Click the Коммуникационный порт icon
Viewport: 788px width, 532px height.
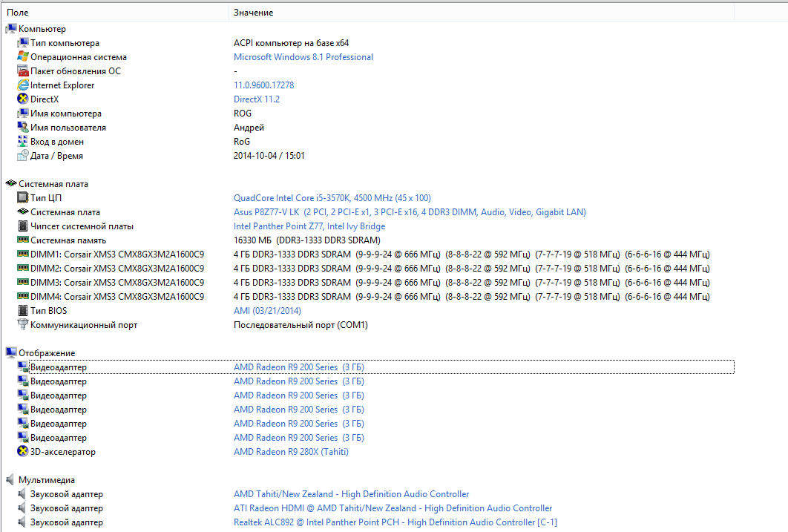point(22,324)
